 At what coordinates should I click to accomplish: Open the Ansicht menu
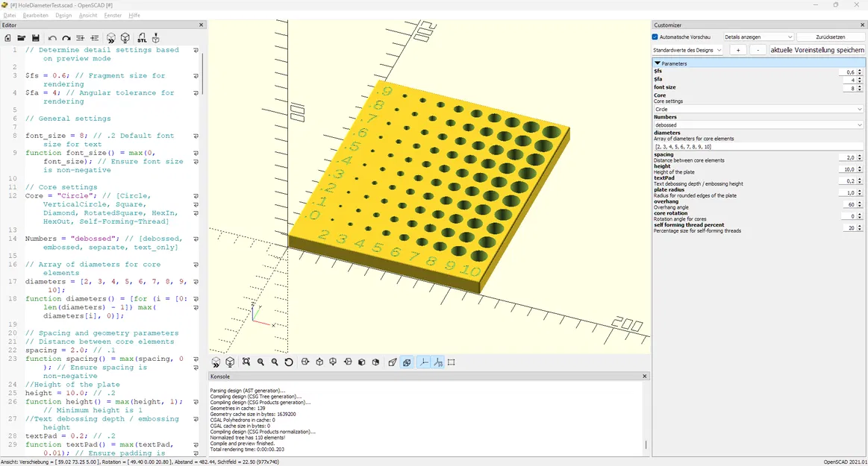click(x=88, y=16)
